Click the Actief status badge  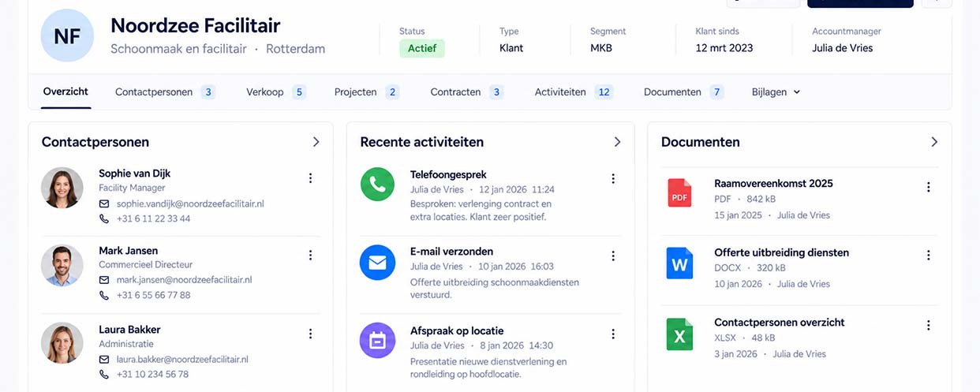point(422,48)
